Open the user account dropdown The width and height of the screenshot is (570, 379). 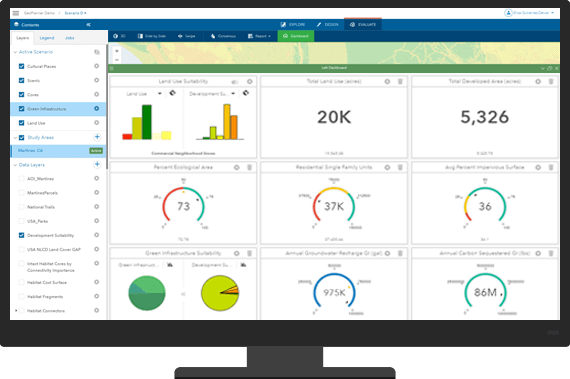[529, 13]
